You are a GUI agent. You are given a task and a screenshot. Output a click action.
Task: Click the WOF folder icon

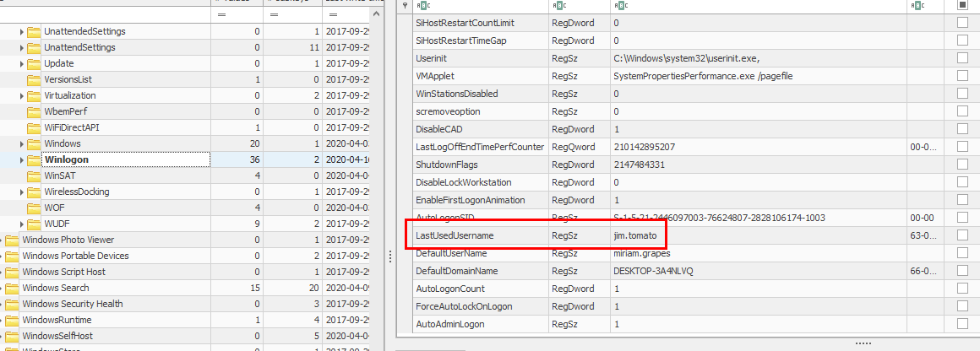point(34,208)
